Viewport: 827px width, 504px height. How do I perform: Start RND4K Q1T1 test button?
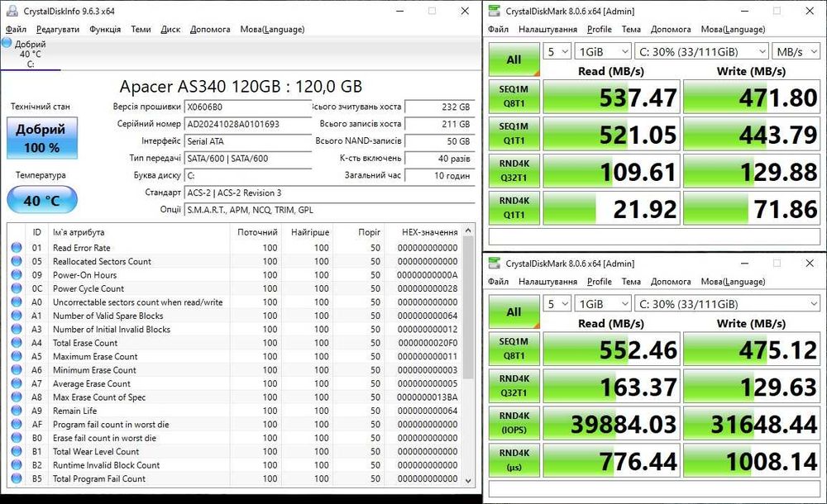[x=514, y=207]
